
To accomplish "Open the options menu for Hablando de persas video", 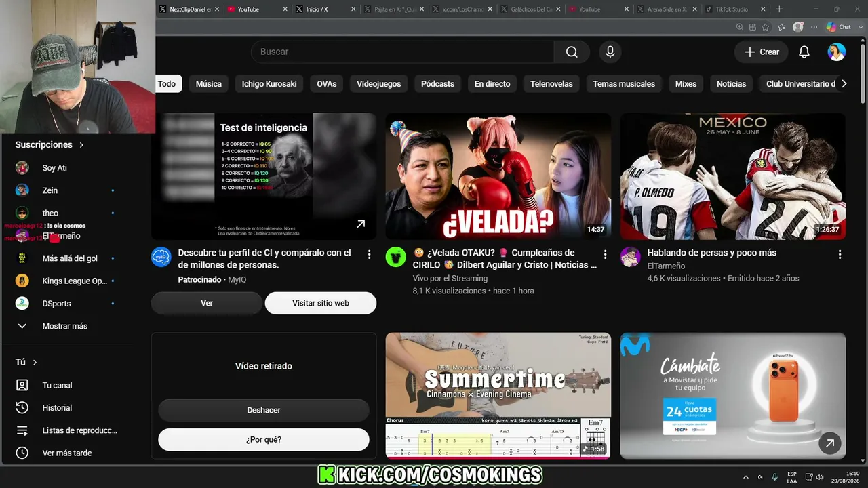I will 840,254.
